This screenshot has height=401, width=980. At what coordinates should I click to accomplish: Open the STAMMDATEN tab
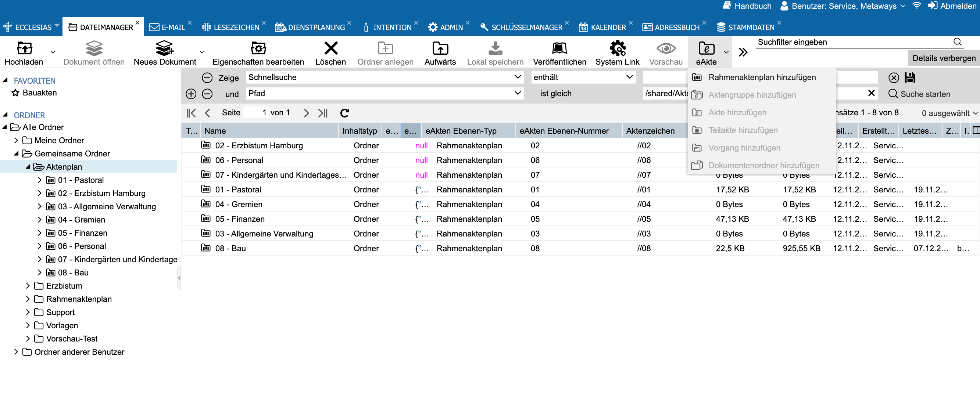pyautogui.click(x=745, y=28)
